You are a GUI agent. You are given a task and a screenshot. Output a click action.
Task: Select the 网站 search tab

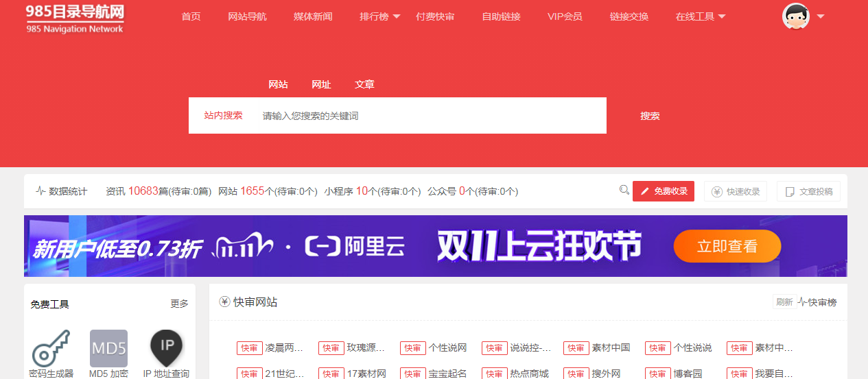pyautogui.click(x=278, y=84)
